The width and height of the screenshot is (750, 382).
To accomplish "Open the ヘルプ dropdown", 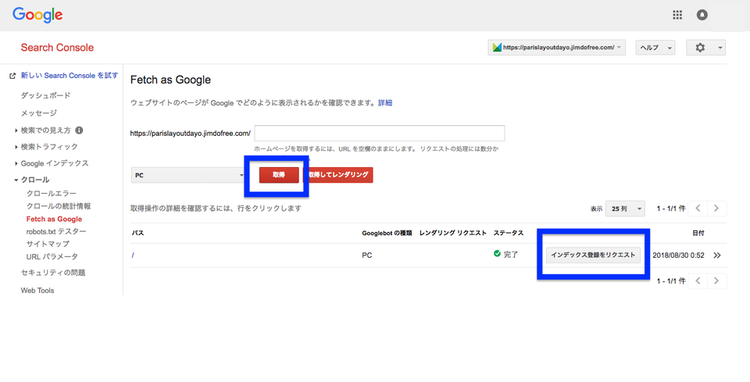I will 655,47.
